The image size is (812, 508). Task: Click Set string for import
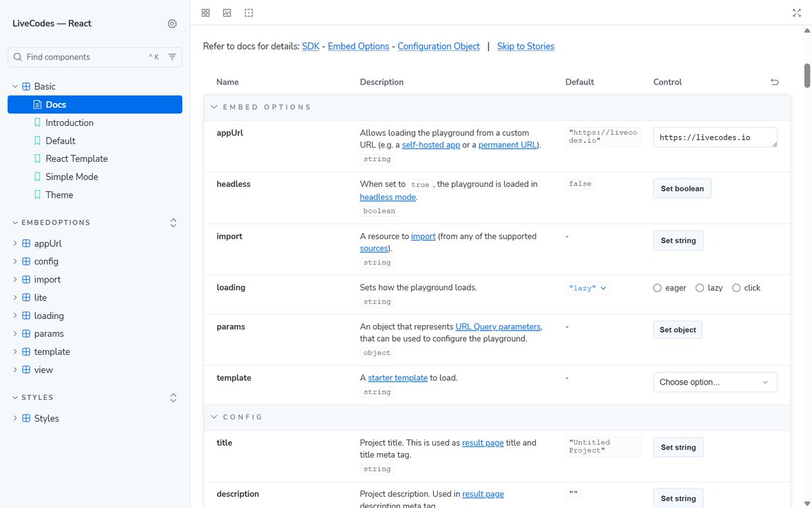click(678, 240)
